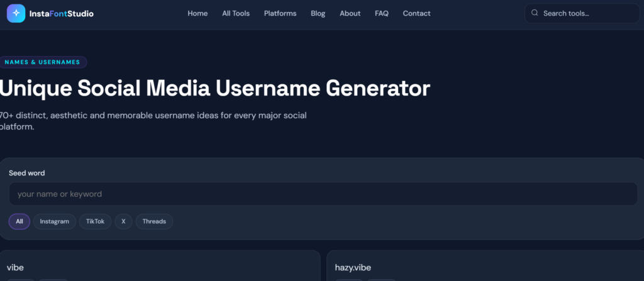Click the InstaFontStudio sparkle logo icon
This screenshot has height=281, width=644.
pyautogui.click(x=16, y=13)
